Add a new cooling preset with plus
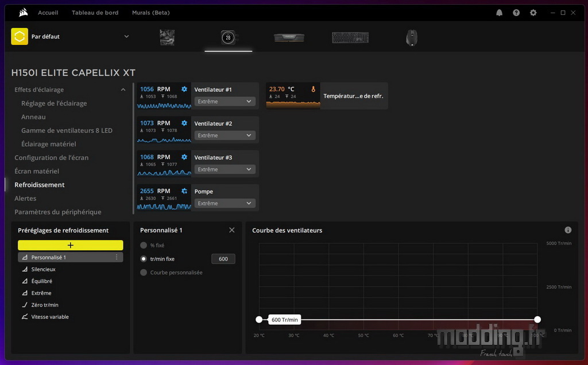 pos(71,245)
